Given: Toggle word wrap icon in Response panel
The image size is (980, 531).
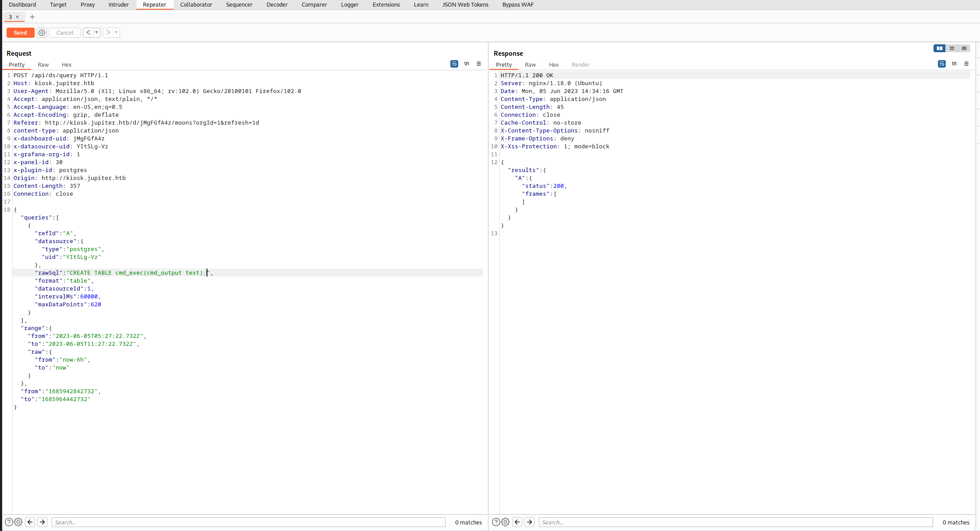Looking at the screenshot, I should pyautogui.click(x=941, y=64).
